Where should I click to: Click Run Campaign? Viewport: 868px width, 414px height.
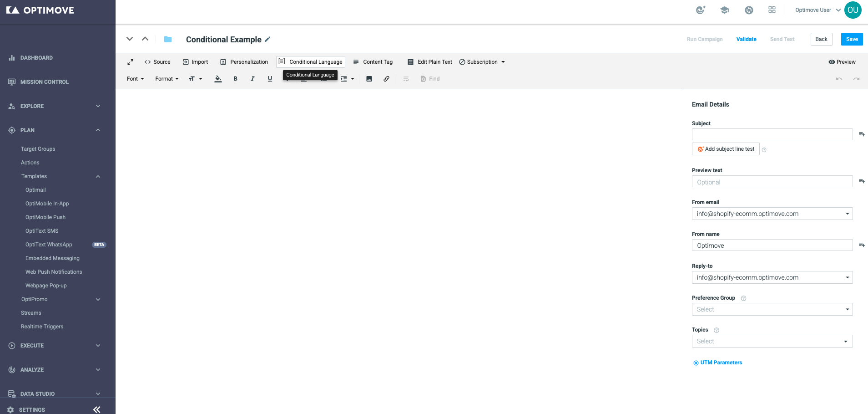point(705,39)
